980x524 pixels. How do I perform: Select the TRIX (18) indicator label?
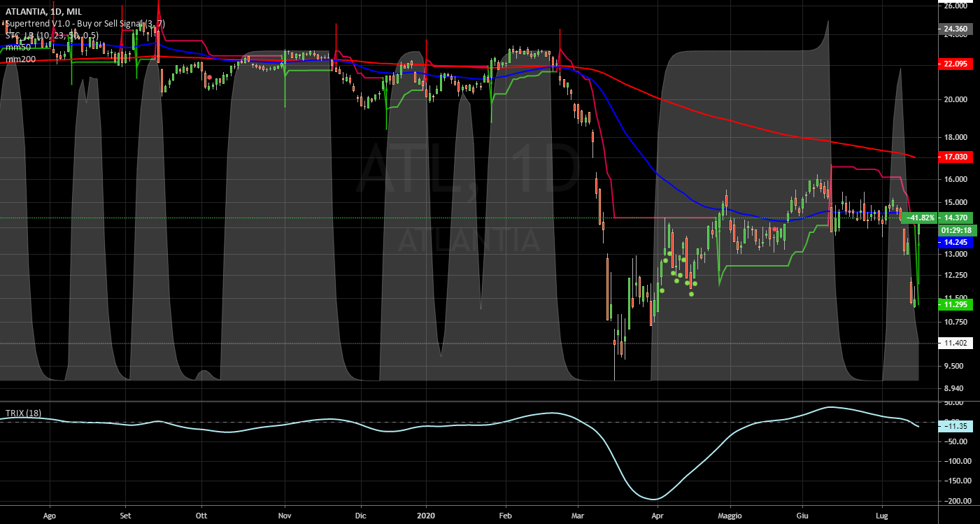click(23, 413)
